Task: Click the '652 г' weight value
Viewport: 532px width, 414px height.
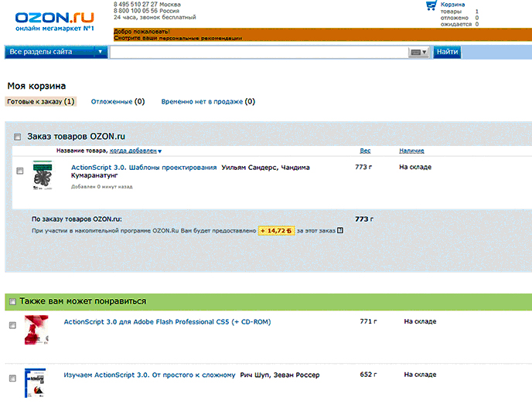Action: click(x=368, y=375)
